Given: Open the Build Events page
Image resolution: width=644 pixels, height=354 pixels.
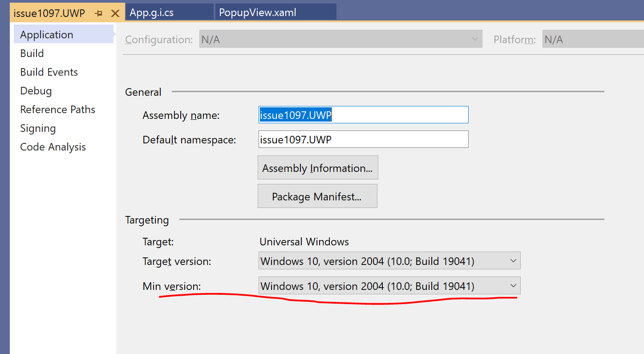Looking at the screenshot, I should click(49, 72).
